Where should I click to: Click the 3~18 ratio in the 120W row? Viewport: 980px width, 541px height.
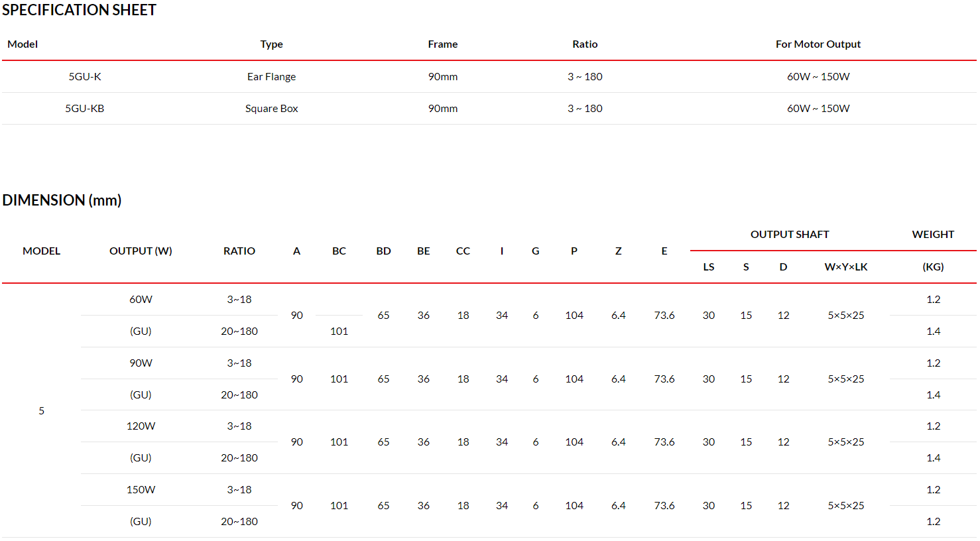tap(239, 426)
